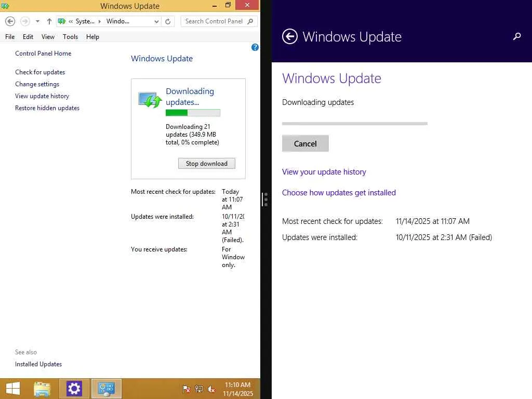The image size is (532, 399).
Task: Click the Windows Update shield icon in panel
Action: click(x=150, y=100)
